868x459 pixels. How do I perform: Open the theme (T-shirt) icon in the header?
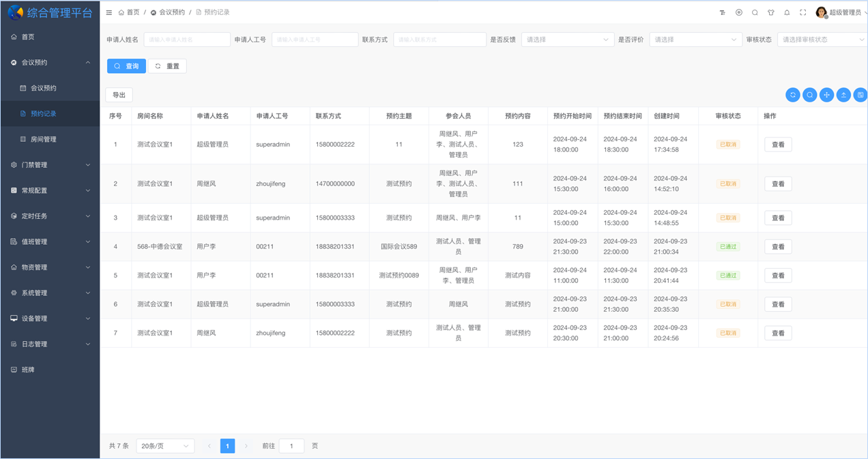(771, 12)
